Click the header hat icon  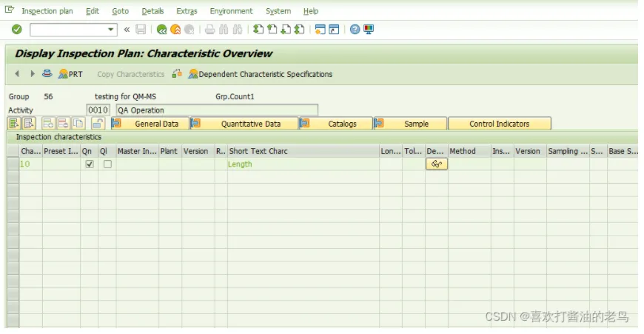pos(47,74)
